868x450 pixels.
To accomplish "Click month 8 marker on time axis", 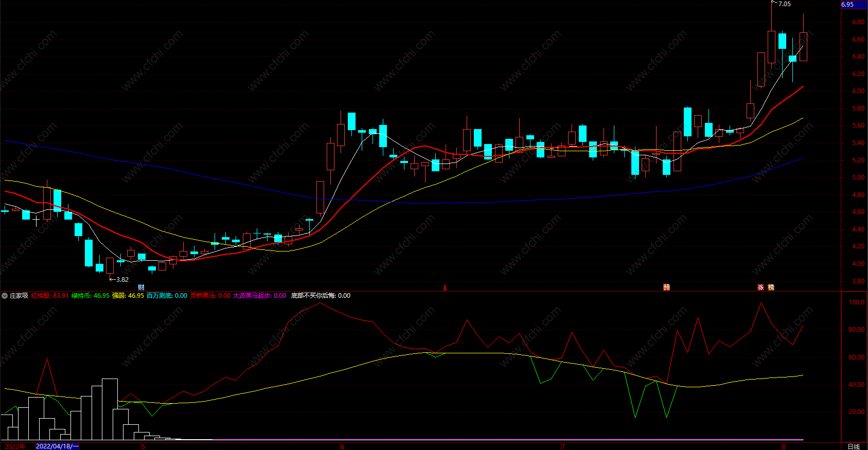I will (784, 447).
